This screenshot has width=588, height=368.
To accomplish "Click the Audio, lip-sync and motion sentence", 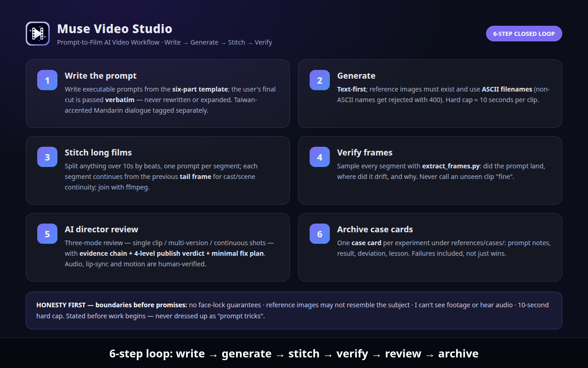I will [x=136, y=264].
